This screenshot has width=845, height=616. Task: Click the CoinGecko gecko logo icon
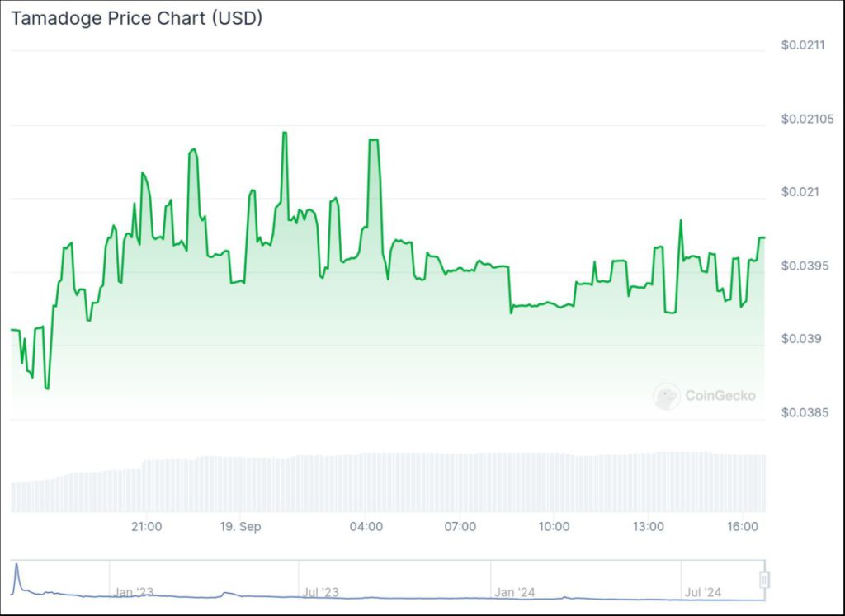coord(666,396)
